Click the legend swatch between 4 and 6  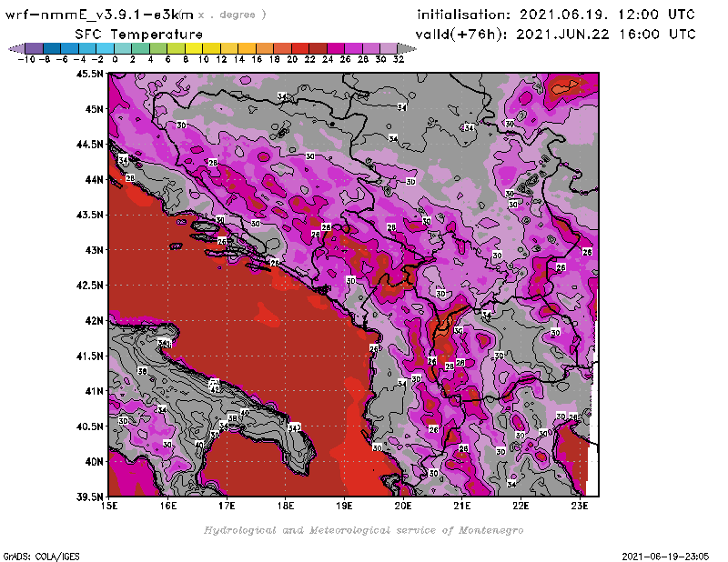pos(157,48)
